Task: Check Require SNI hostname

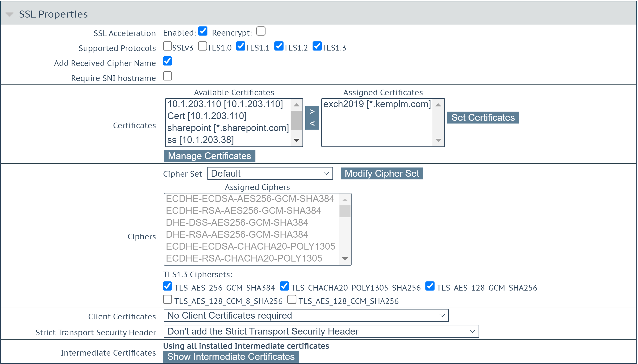Action: [168, 76]
